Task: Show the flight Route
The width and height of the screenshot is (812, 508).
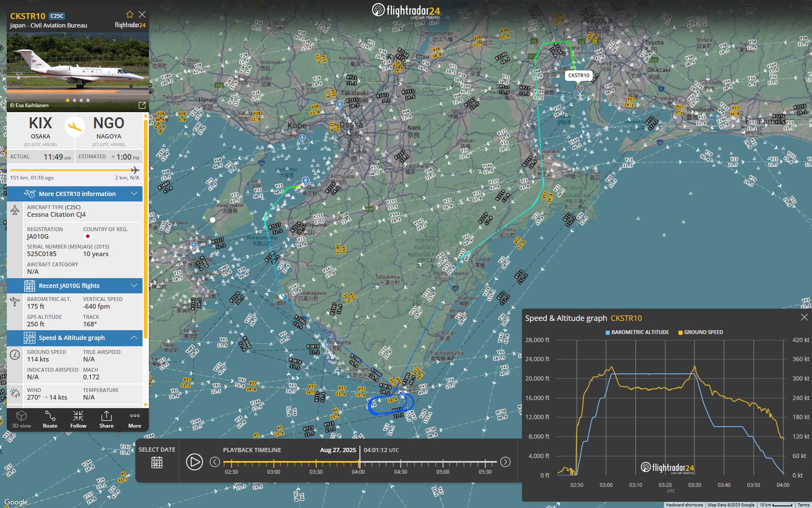Action: point(50,419)
